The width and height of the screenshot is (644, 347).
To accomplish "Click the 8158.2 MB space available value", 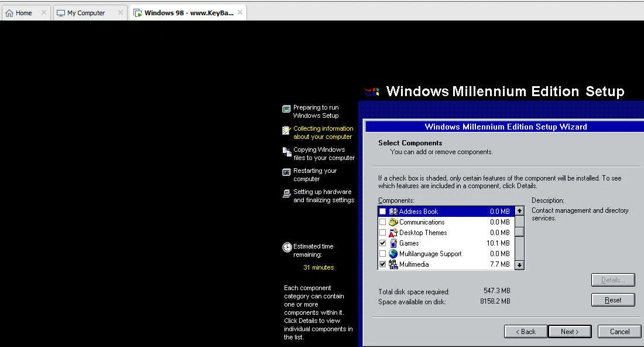I will (x=495, y=301).
